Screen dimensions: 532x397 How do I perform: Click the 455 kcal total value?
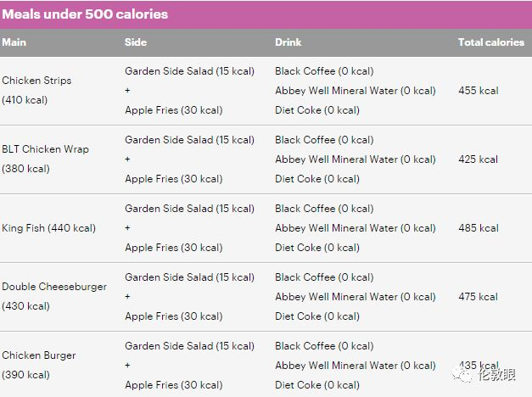[478, 91]
